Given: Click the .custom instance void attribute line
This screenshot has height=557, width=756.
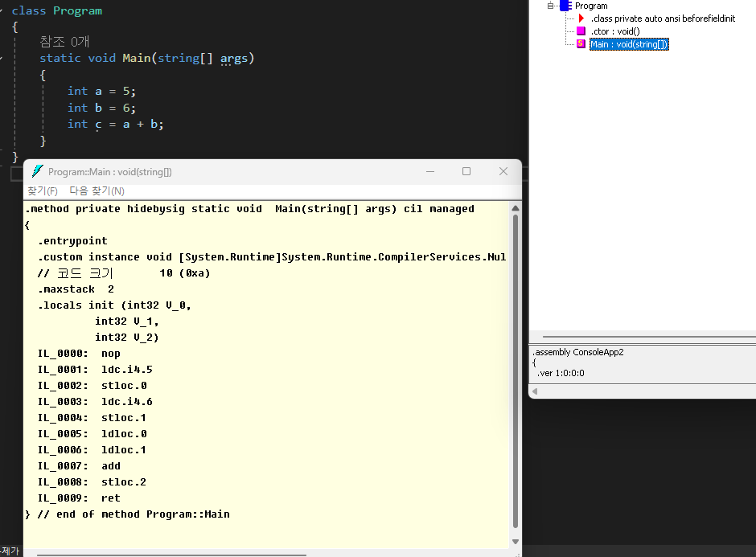Looking at the screenshot, I should [272, 257].
